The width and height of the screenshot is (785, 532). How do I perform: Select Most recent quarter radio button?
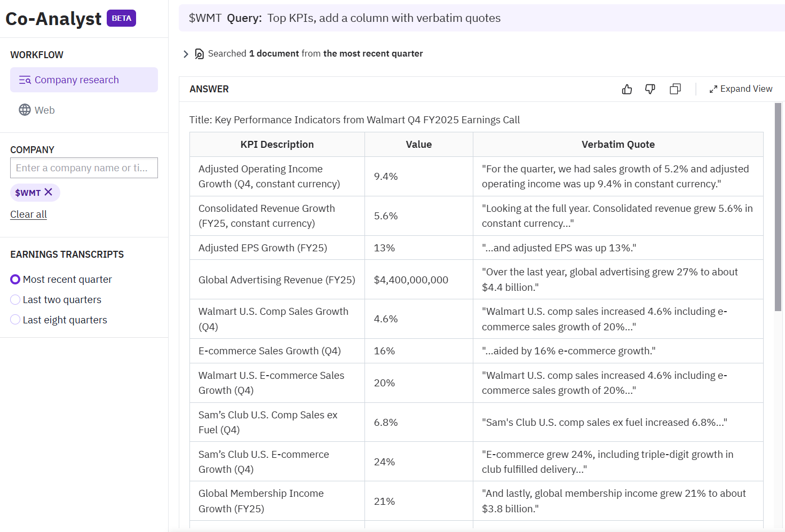pos(15,280)
